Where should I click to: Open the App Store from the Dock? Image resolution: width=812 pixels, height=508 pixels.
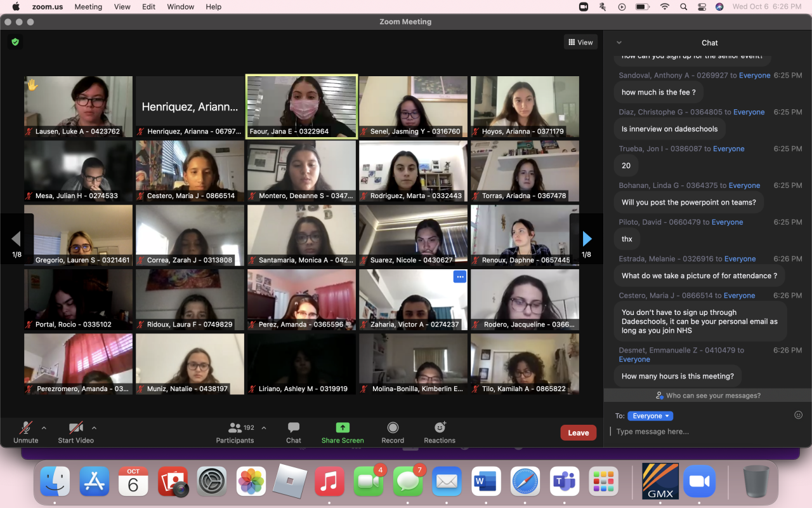coord(95,481)
